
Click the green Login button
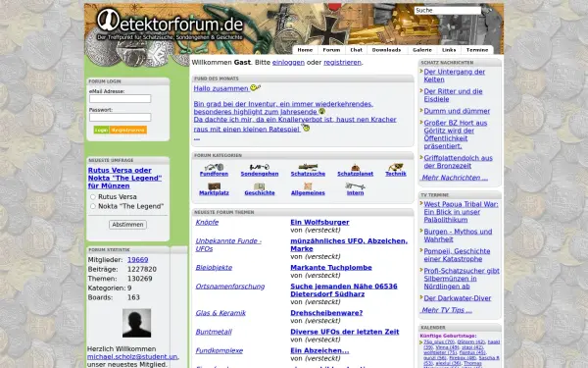pos(101,130)
